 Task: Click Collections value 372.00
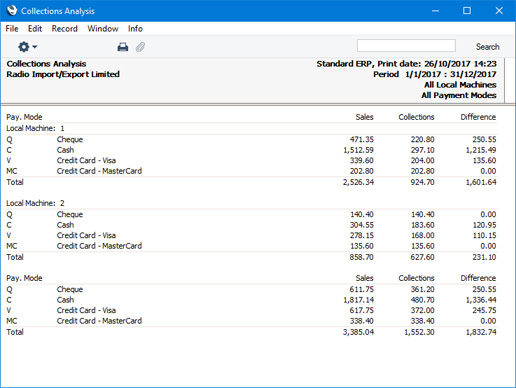coord(422,310)
